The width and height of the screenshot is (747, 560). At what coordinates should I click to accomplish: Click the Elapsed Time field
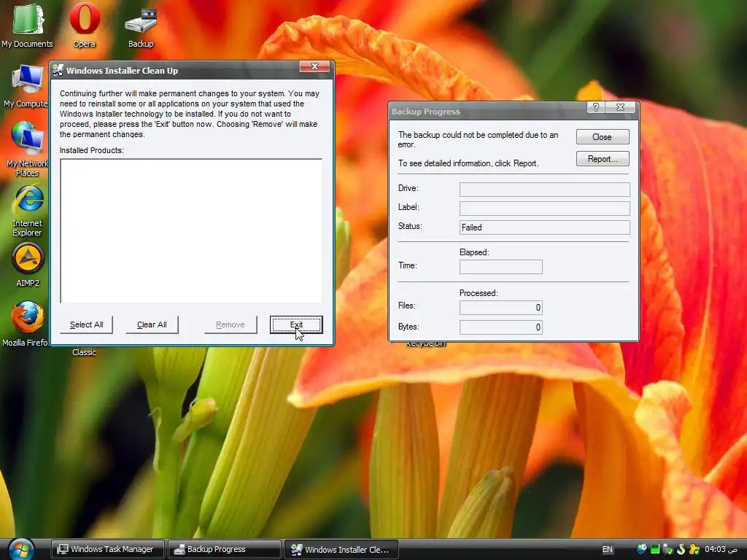pos(500,267)
